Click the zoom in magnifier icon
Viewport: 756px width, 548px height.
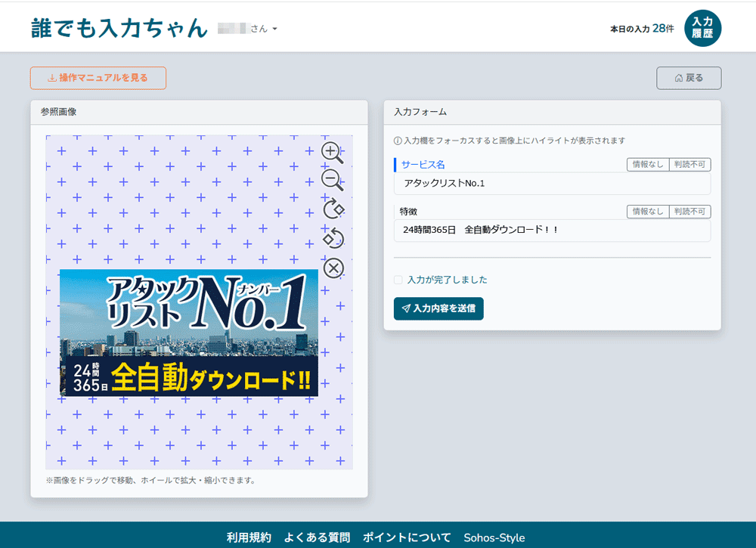(332, 152)
